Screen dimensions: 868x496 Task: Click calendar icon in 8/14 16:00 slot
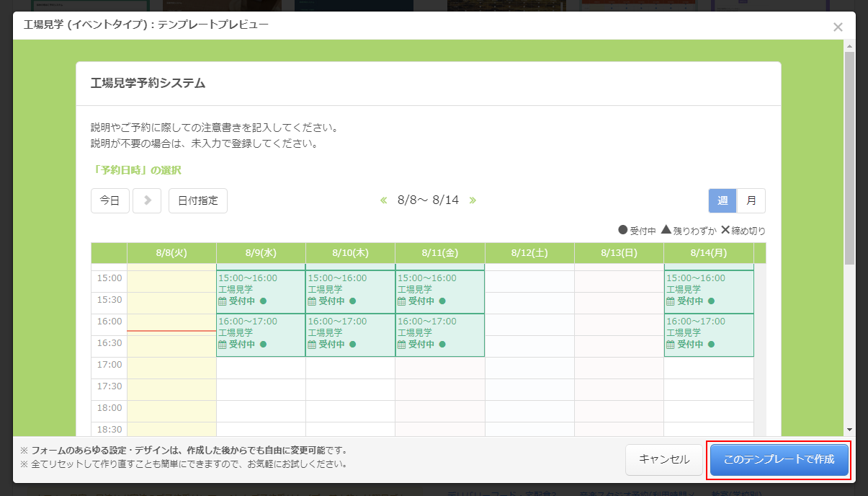pyautogui.click(x=671, y=345)
